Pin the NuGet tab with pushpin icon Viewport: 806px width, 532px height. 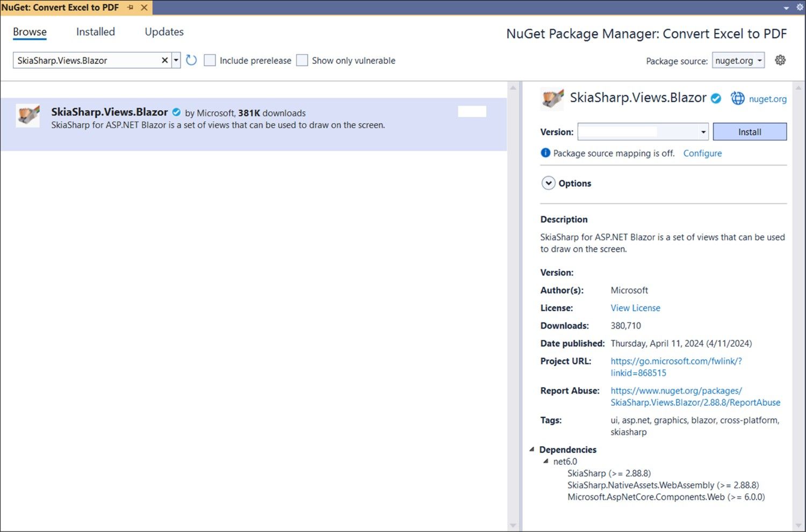pos(131,8)
